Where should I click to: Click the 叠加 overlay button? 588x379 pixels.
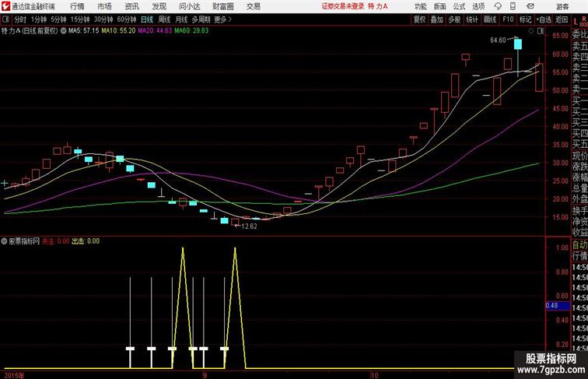click(437, 19)
